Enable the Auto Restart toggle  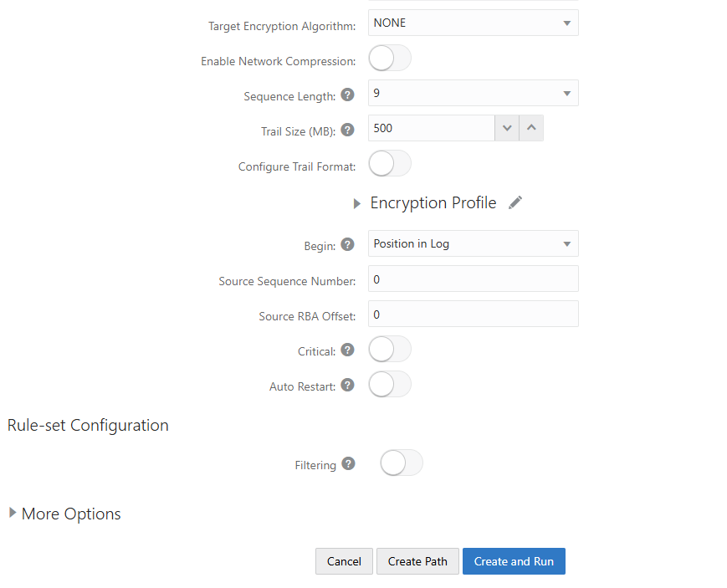[x=390, y=385]
